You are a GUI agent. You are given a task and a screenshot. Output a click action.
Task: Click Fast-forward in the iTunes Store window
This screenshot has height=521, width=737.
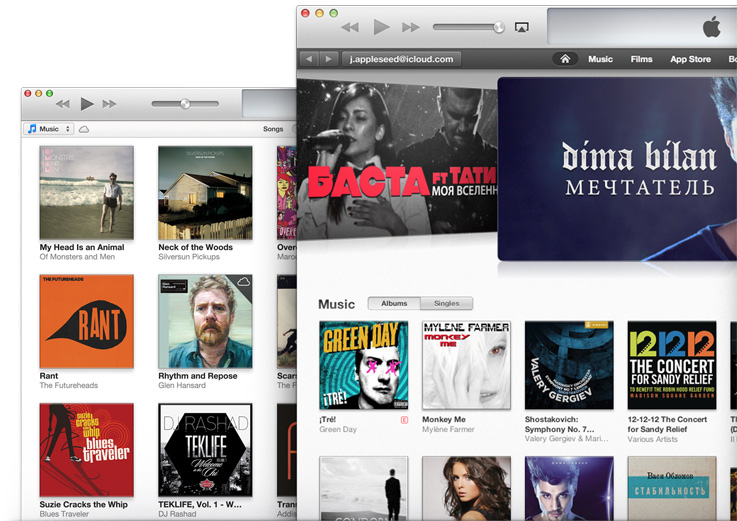tap(410, 27)
